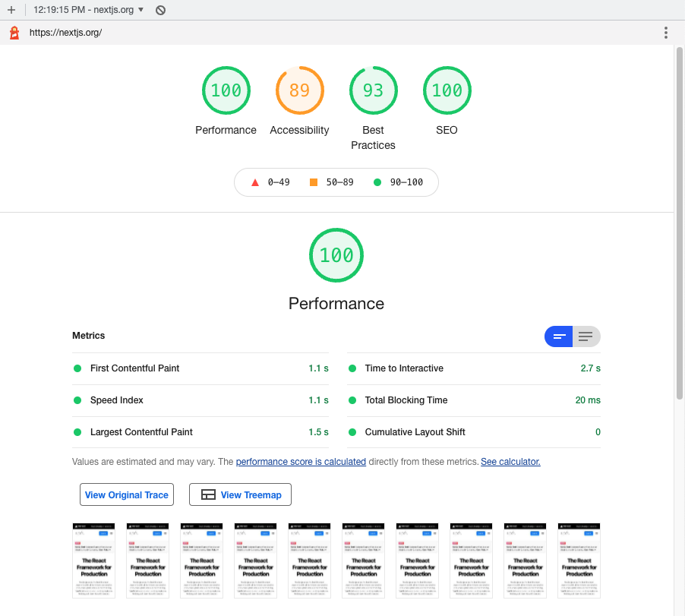Click the 1.5 s Largest Contentful Paint value
This screenshot has width=685, height=616.
click(318, 432)
